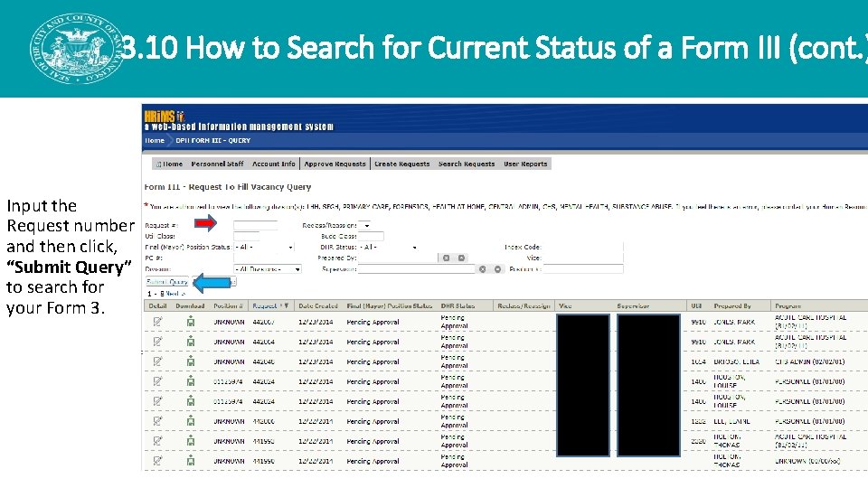The image size is (868, 488).
Task: Download form for the CHS ADMIN row
Action: pos(191,361)
